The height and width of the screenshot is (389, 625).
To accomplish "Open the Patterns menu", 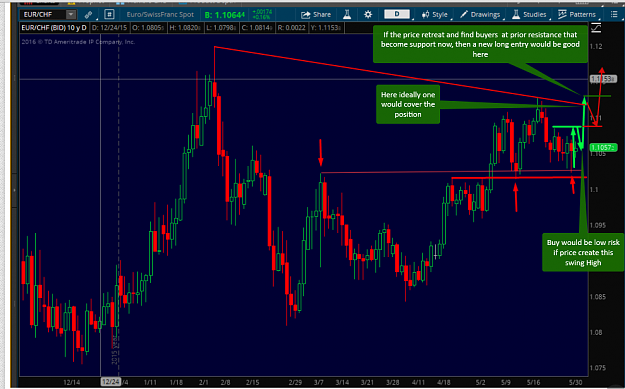I will tap(577, 15).
